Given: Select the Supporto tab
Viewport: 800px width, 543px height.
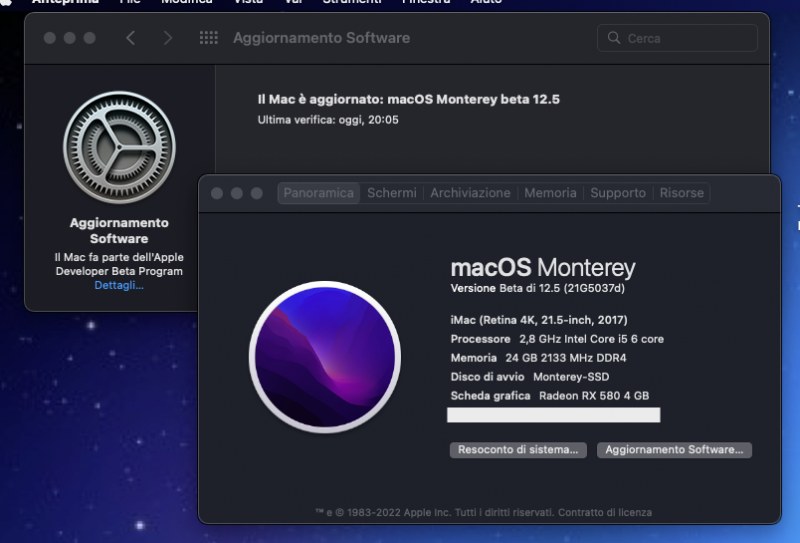Looking at the screenshot, I should (618, 193).
